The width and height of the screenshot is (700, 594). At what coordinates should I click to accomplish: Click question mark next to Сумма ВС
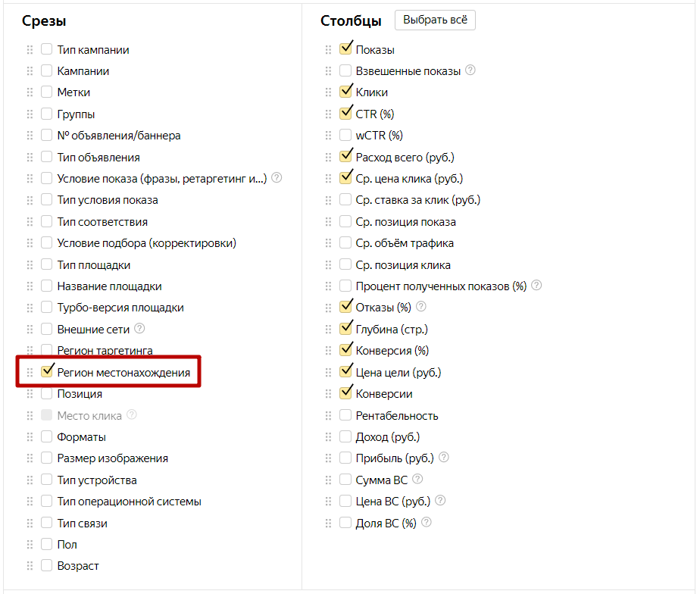click(417, 480)
